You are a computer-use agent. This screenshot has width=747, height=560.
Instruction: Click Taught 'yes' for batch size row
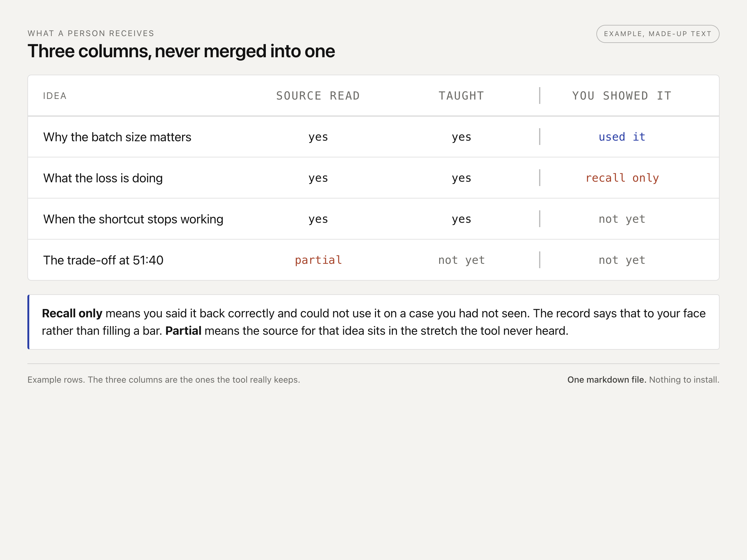pos(461,137)
